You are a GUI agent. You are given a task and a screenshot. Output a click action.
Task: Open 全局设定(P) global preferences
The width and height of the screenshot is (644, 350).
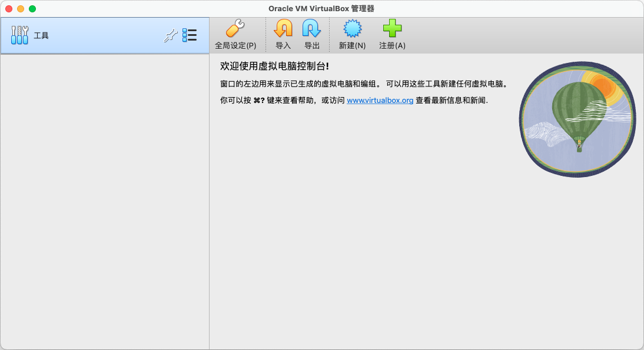click(235, 35)
